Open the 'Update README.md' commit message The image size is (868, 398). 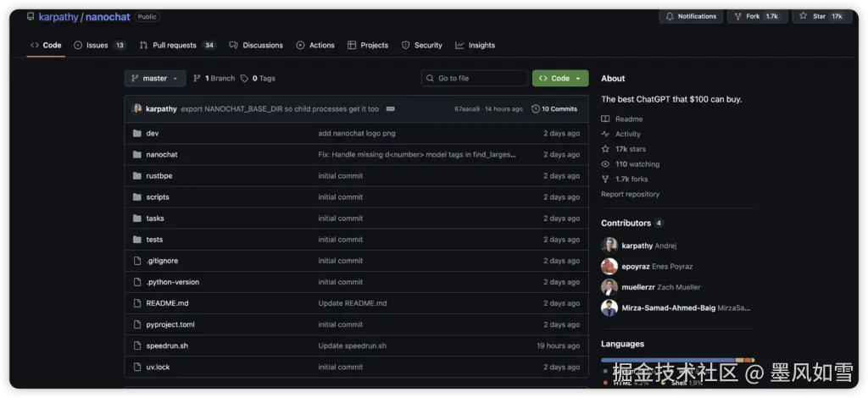tap(352, 303)
